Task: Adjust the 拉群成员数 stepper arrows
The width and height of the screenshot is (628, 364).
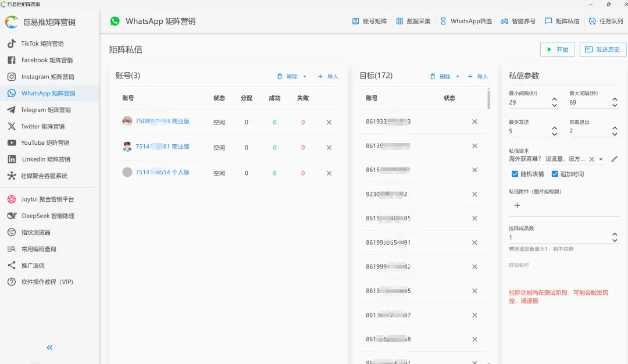Action: [615, 237]
